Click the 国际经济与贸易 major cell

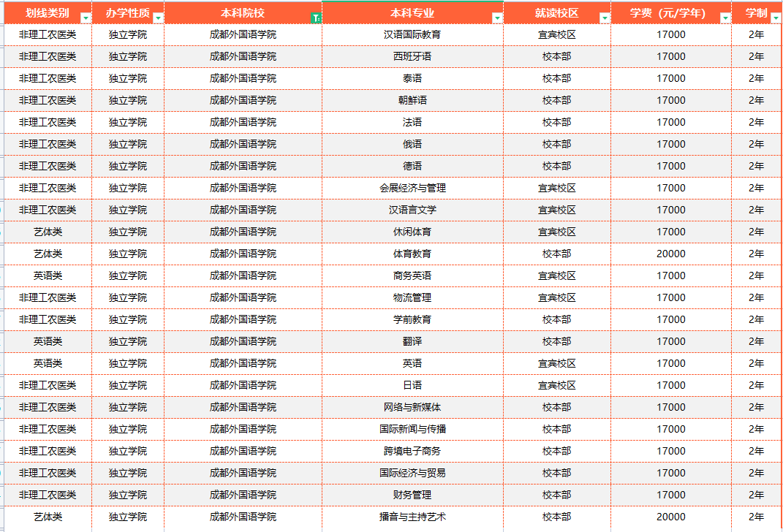(x=412, y=473)
